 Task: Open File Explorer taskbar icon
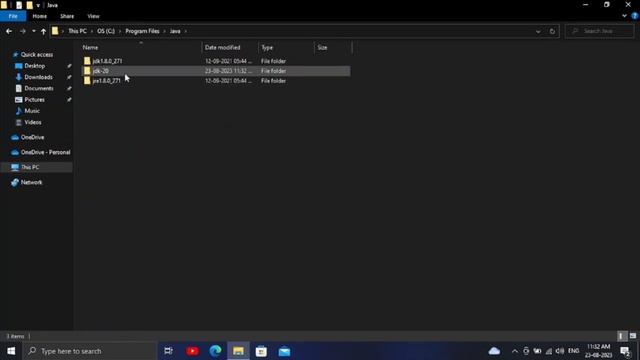tap(238, 351)
